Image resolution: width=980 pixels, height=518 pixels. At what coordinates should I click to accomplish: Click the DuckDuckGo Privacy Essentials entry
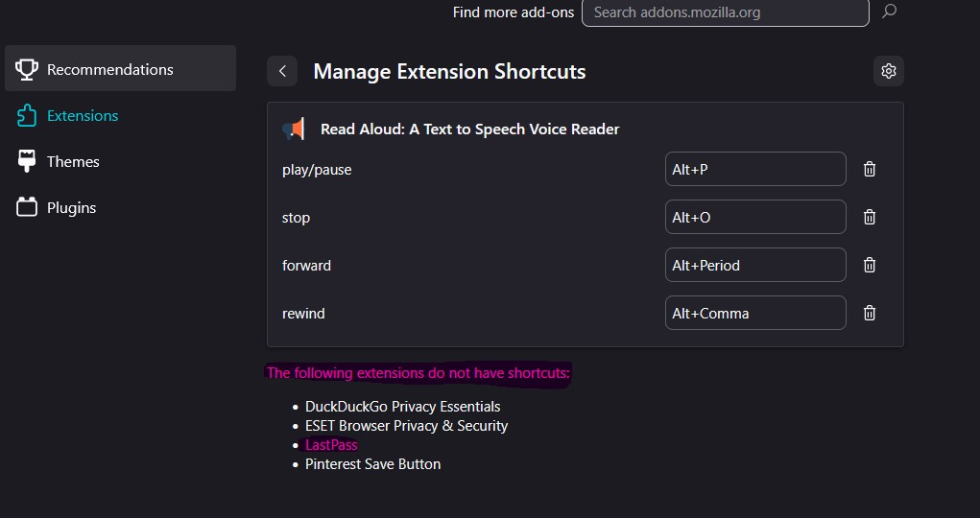coord(402,407)
